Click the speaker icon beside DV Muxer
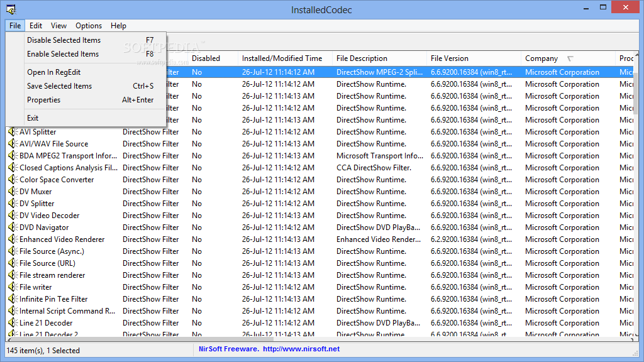 coord(13,191)
